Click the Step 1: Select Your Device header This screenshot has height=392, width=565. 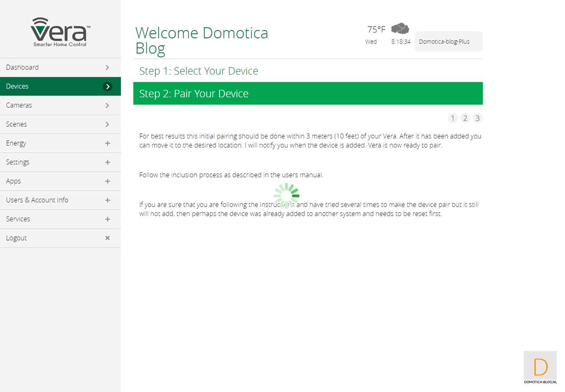199,71
